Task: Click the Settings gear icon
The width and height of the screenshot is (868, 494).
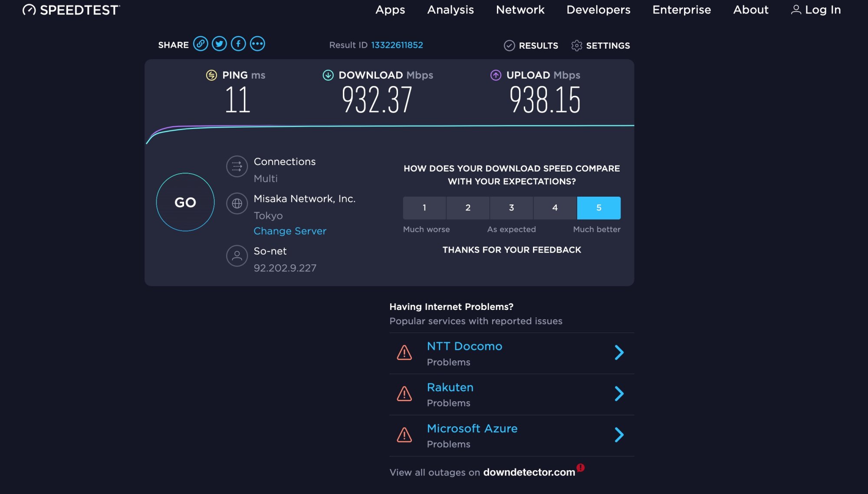Action: click(x=576, y=46)
